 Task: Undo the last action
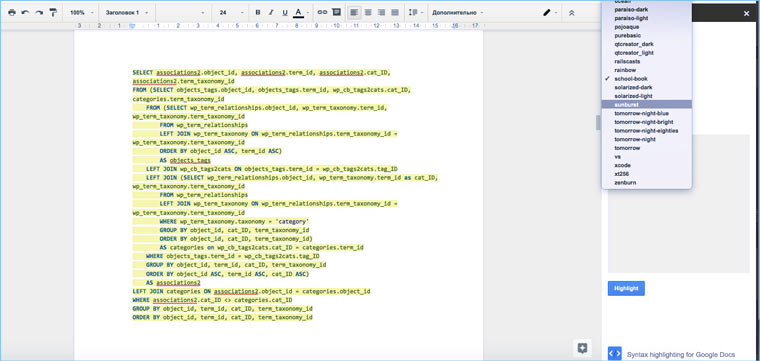coord(25,13)
